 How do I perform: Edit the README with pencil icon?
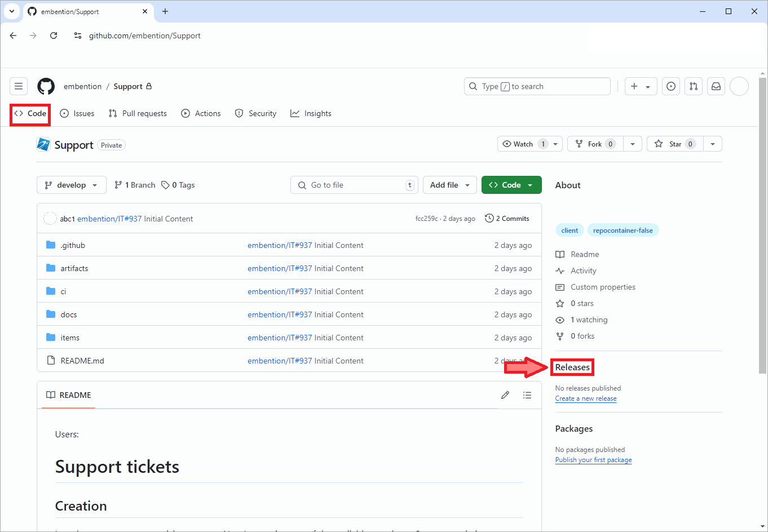point(505,395)
